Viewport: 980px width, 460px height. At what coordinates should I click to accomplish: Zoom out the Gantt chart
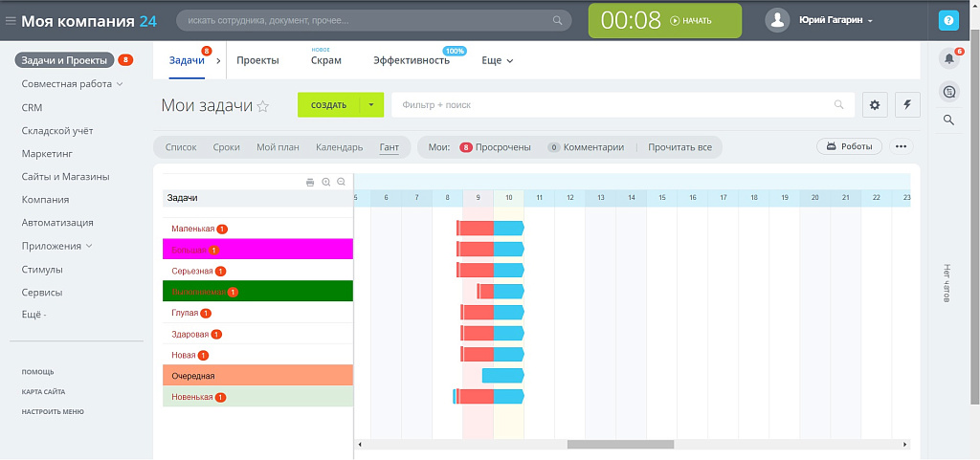[341, 182]
